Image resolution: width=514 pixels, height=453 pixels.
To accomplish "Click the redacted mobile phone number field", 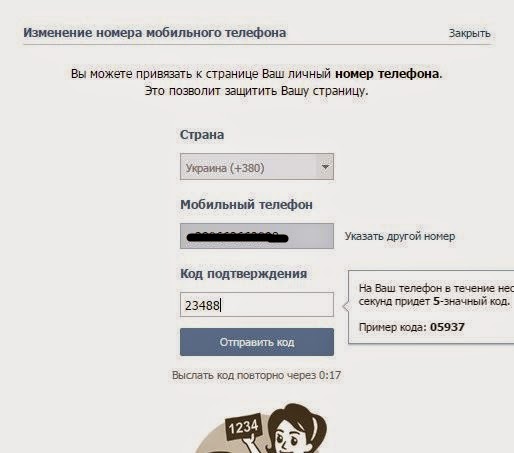I will (257, 236).
